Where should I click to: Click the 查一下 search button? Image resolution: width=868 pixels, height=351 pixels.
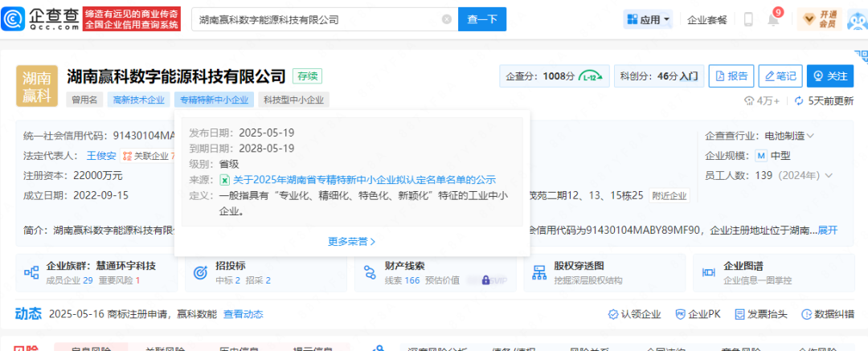click(482, 19)
